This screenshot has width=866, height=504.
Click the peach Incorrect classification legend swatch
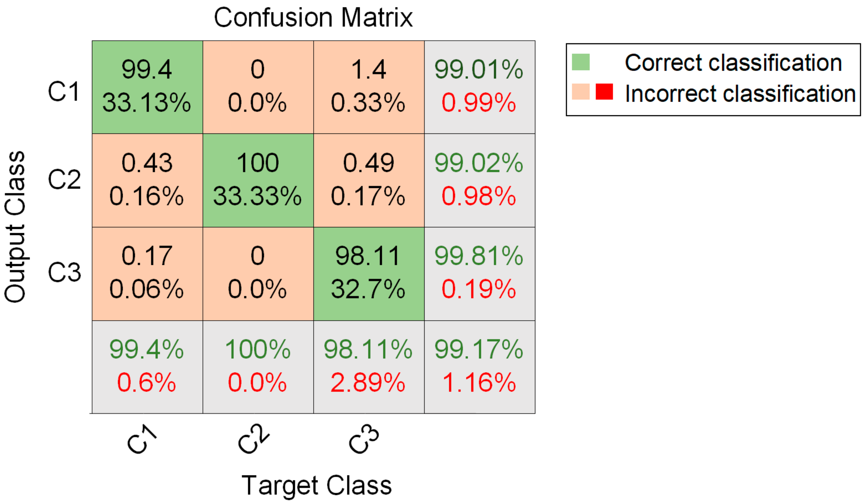click(580, 92)
